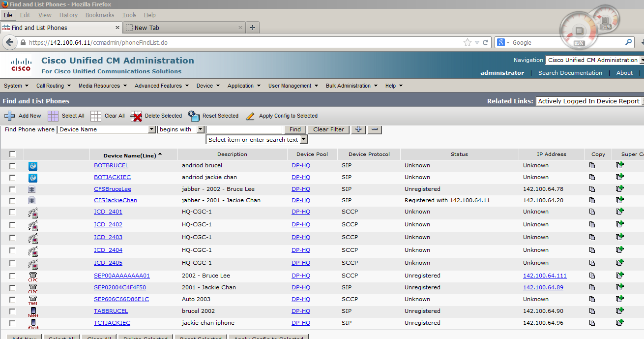Check the box next to TCTJACKIEC

[12, 323]
